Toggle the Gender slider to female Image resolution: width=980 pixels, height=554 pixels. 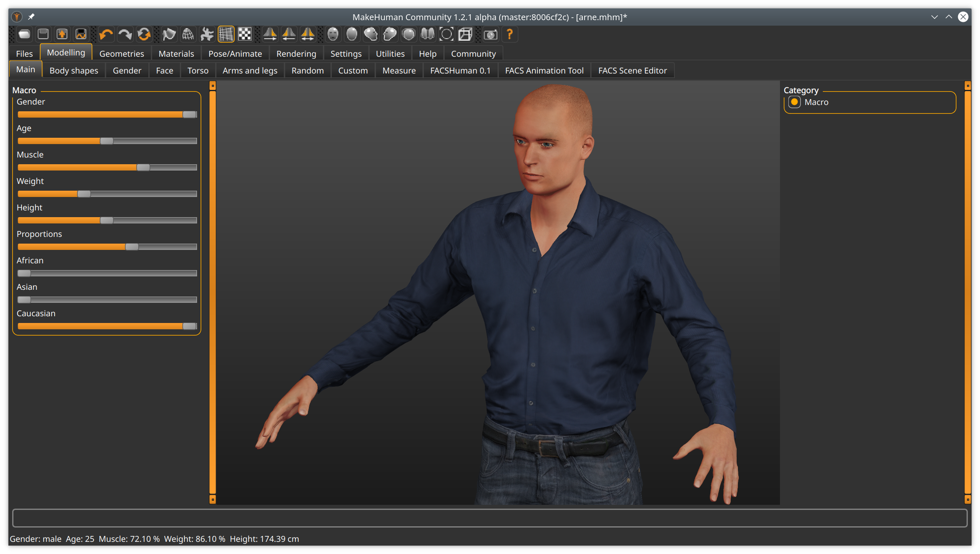coord(19,114)
